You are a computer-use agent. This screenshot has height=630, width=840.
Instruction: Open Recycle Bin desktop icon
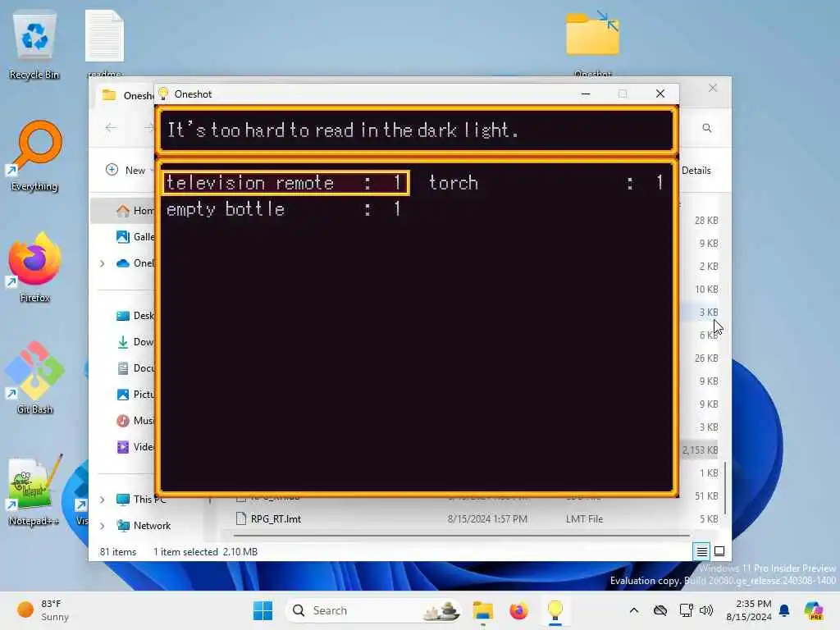point(34,46)
